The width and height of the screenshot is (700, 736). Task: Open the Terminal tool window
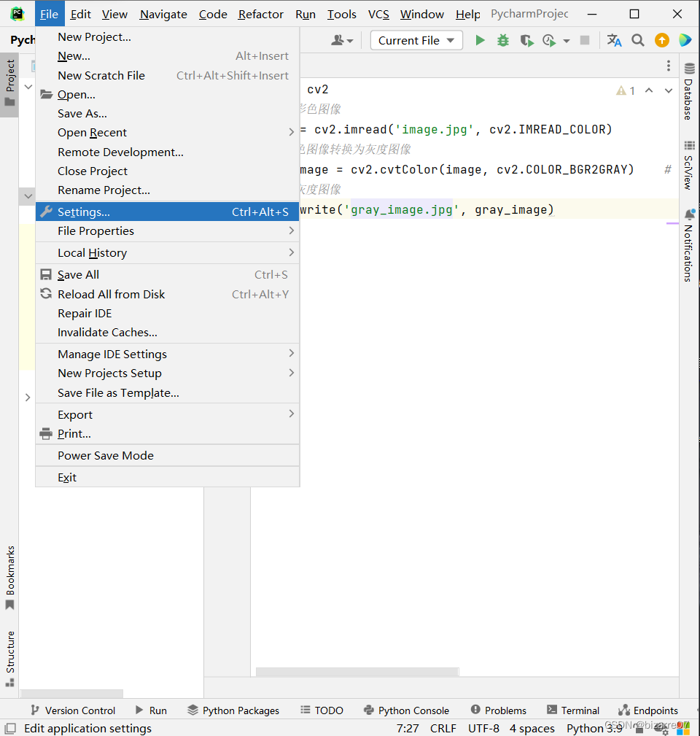coord(573,710)
